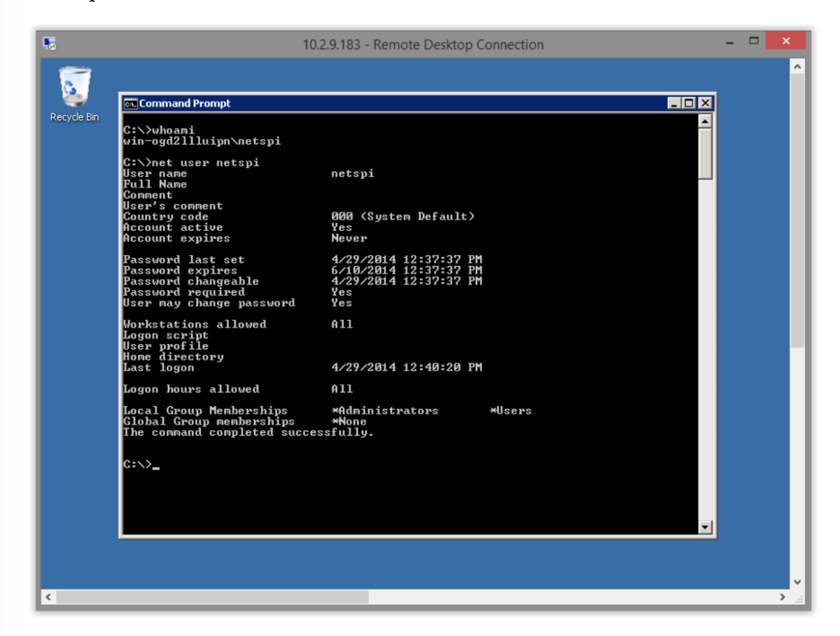Click the '6/10/2014 12:37:37 PM' password expiry value
The height and width of the screenshot is (636, 840).
click(x=407, y=270)
